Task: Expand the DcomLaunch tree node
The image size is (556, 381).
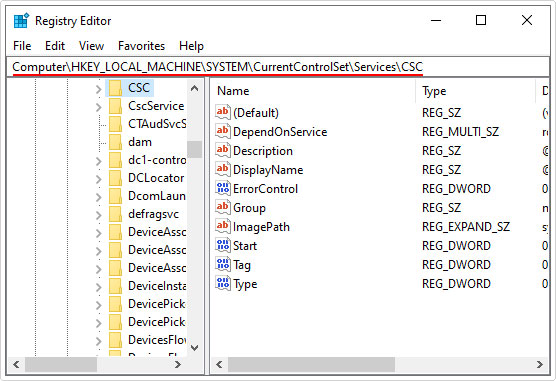Action: click(99, 197)
